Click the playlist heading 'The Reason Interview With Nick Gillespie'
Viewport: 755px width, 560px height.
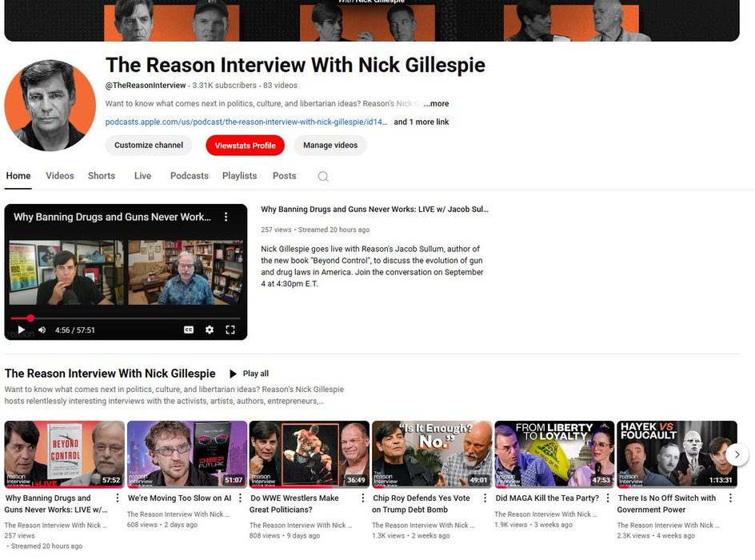(x=110, y=374)
